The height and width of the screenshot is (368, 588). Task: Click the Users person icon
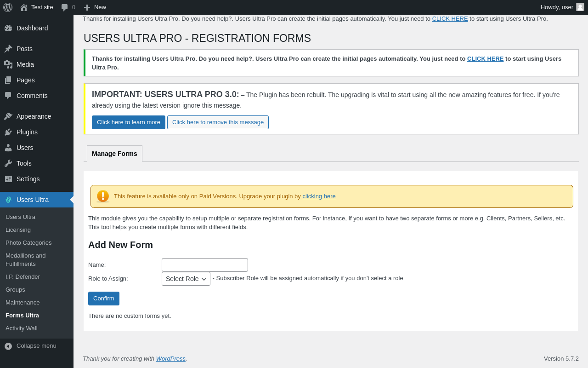pyautogui.click(x=8, y=148)
